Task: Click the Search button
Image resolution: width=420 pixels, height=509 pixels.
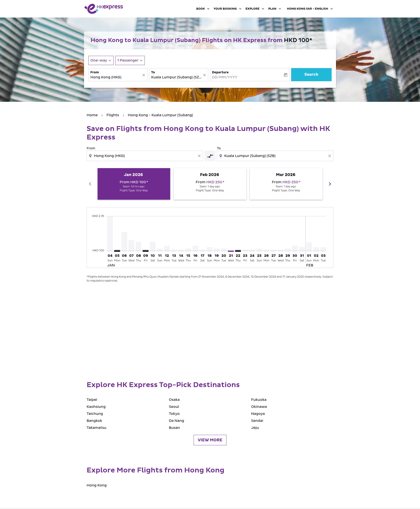Action: point(311,75)
